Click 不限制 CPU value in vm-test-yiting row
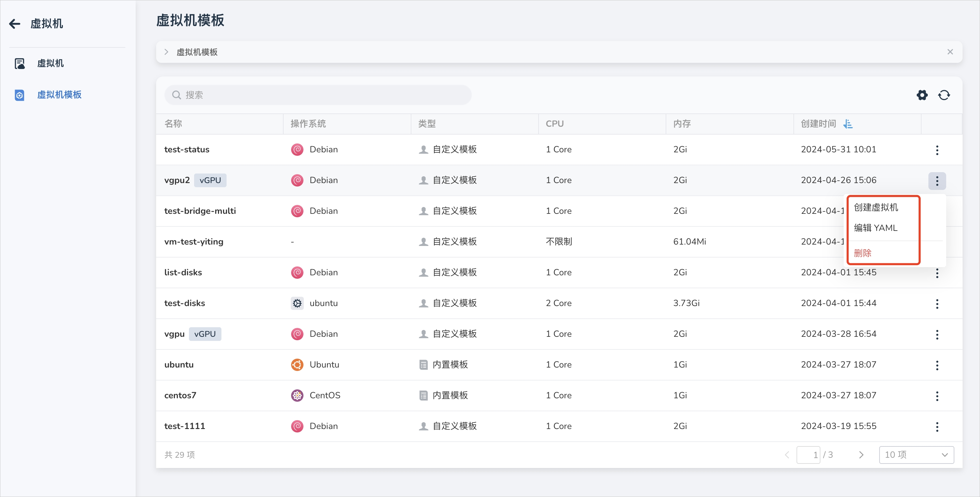The width and height of the screenshot is (980, 497). coord(559,241)
